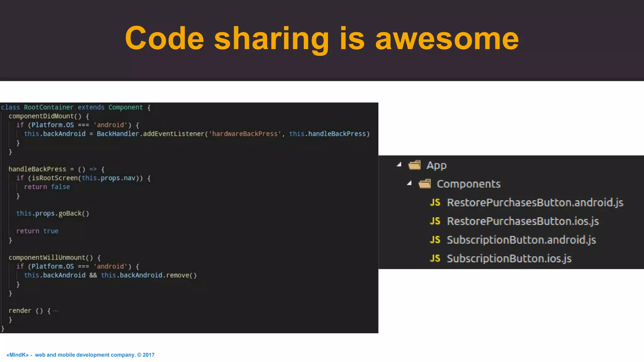
Task: Click 'Component' after extends keyword
Action: [126, 107]
